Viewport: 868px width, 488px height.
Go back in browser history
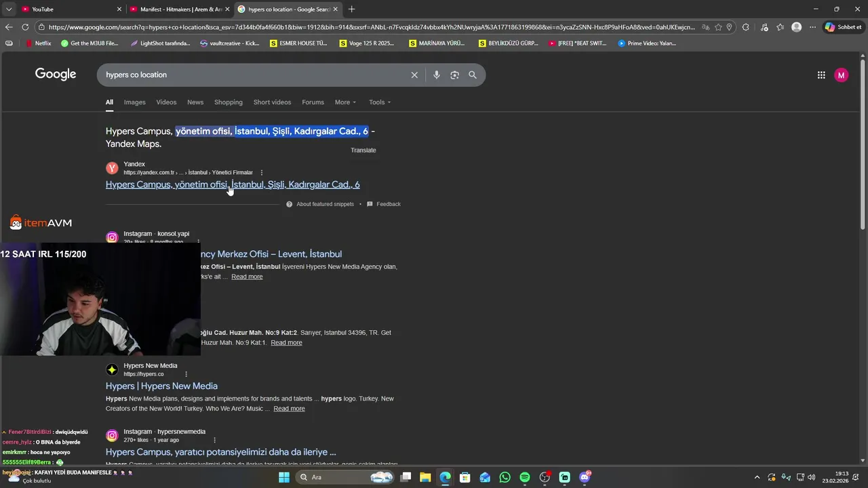click(9, 27)
